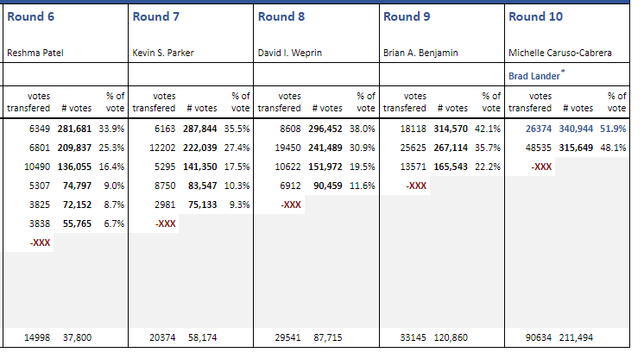The width and height of the screenshot is (644, 359).
Task: Click the 281,681 votes value
Action: 74,129
